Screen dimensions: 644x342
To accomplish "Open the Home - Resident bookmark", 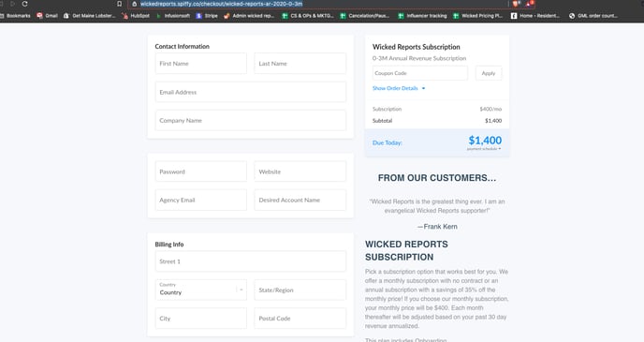I will [535, 16].
